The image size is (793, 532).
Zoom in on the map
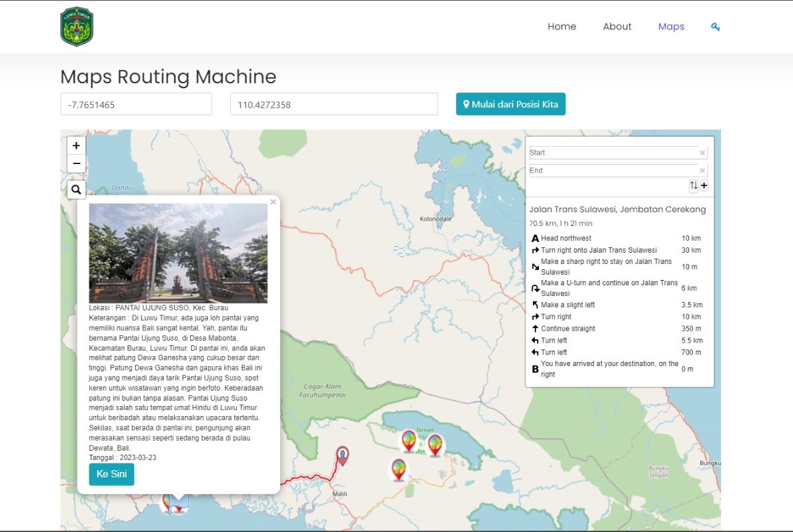[x=76, y=145]
